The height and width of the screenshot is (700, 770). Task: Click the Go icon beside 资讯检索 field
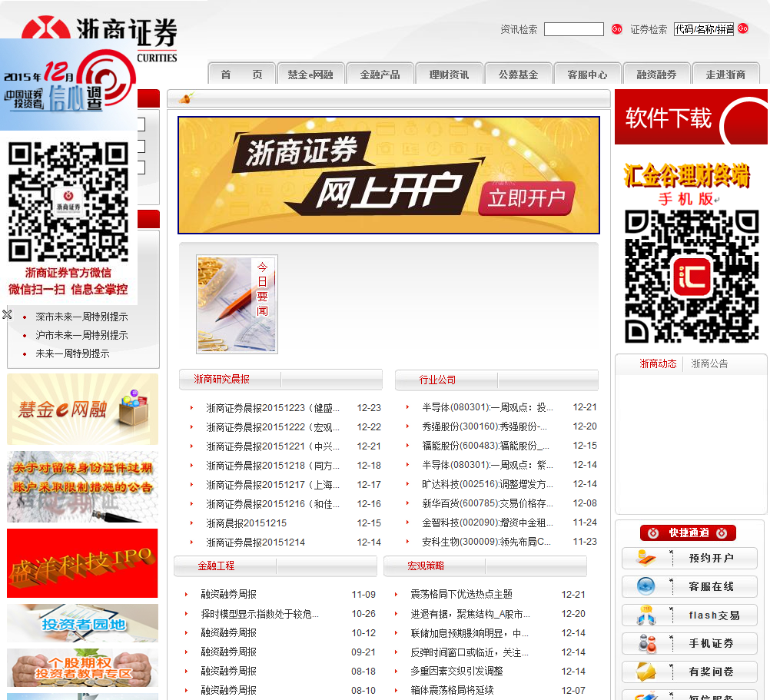pyautogui.click(x=617, y=29)
